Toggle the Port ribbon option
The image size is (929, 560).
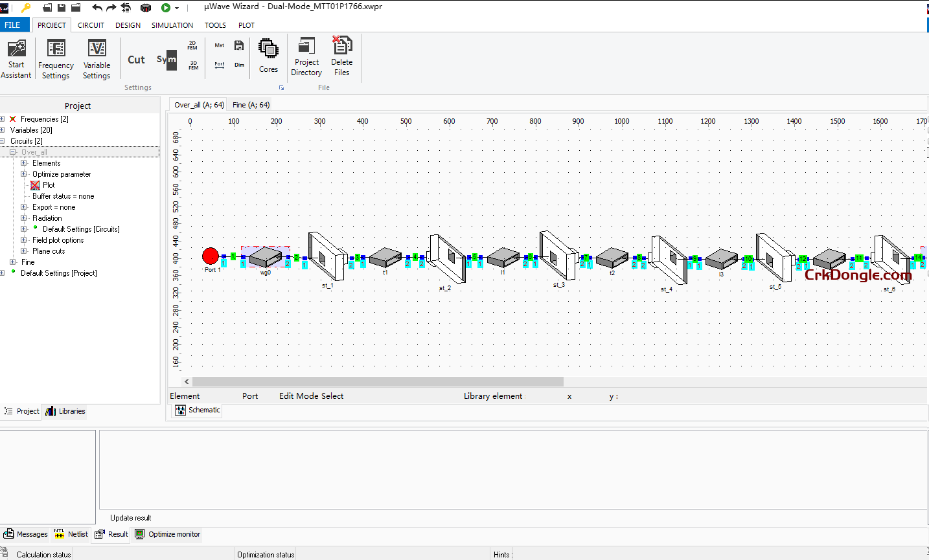click(219, 65)
